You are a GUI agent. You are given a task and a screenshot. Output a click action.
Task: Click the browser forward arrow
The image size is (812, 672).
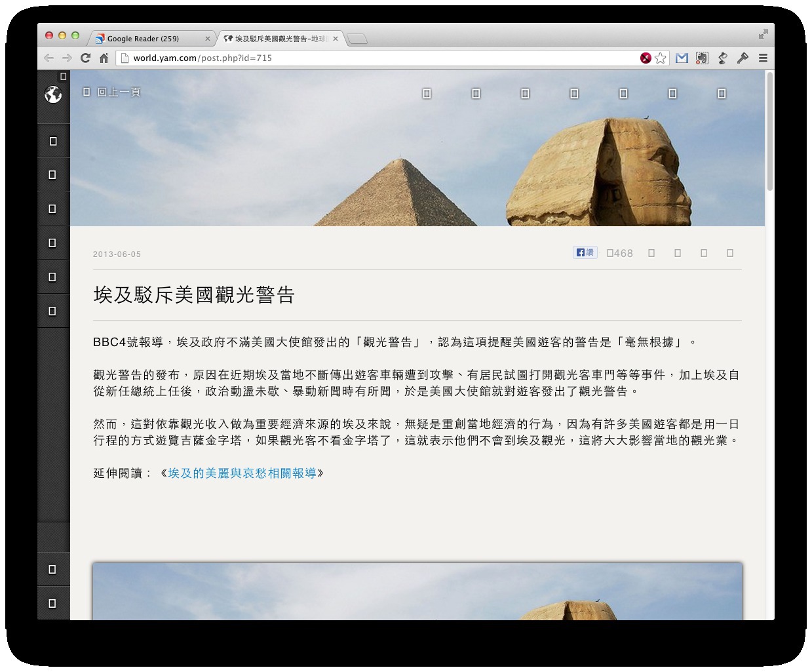click(67, 58)
